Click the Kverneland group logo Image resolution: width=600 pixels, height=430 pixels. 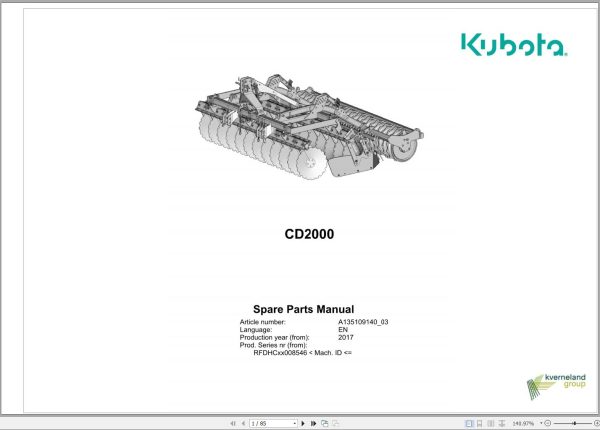pos(556,386)
